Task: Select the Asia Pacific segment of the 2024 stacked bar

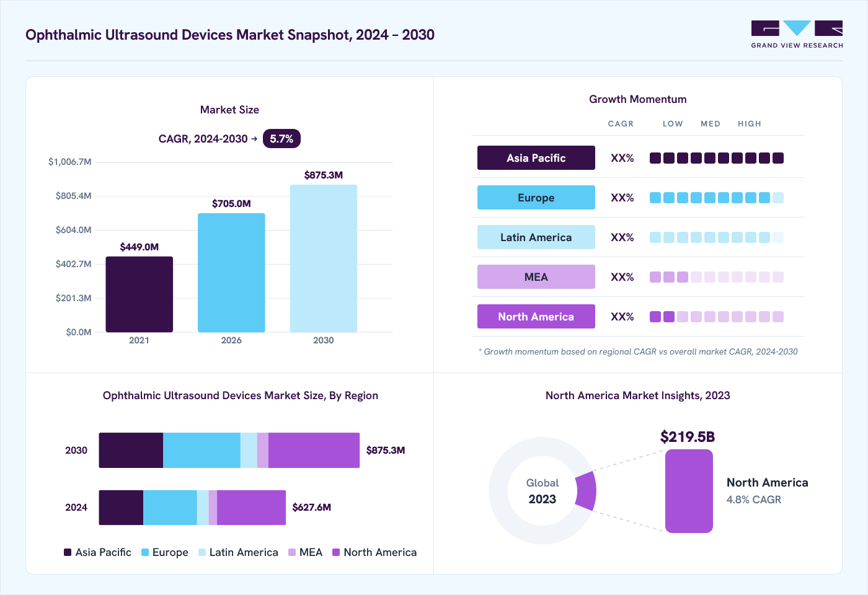Action: tap(121, 508)
